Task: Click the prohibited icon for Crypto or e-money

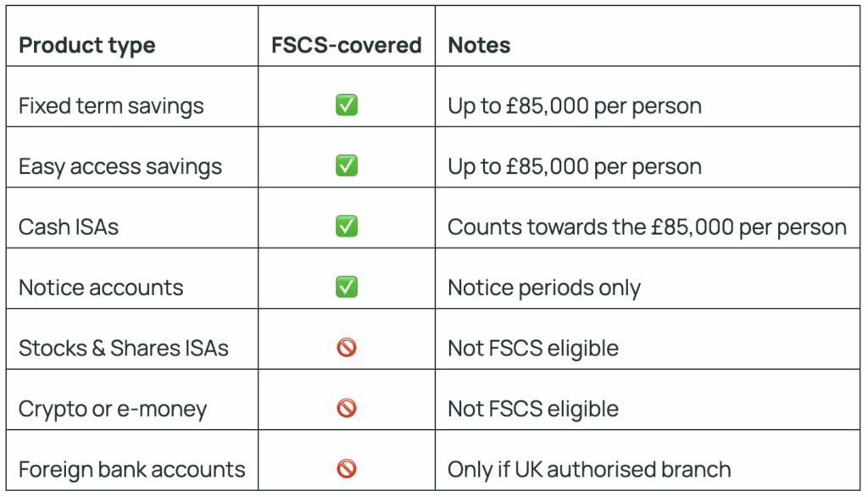Action: (346, 408)
